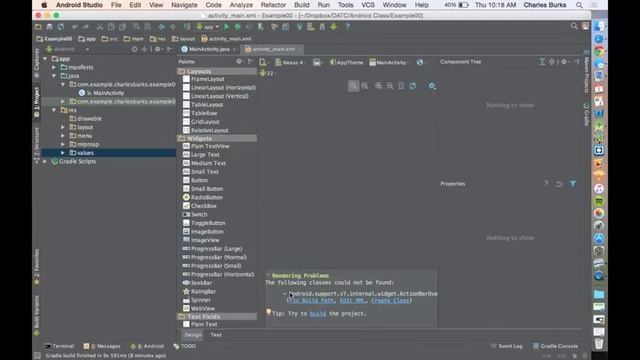Click the Synchronize toolbar icon
Image resolution: width=640 pixels, height=360 pixels.
pyautogui.click(x=61, y=27)
